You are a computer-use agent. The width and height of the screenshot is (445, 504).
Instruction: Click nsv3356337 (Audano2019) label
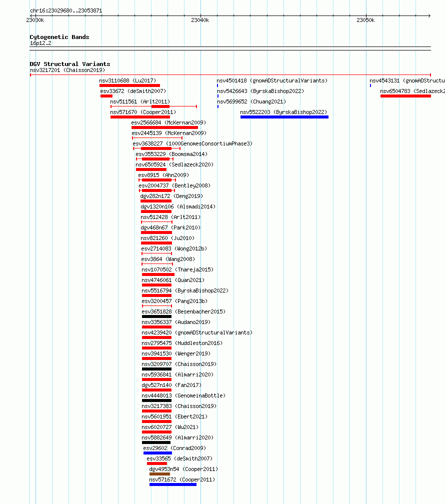pos(176,322)
